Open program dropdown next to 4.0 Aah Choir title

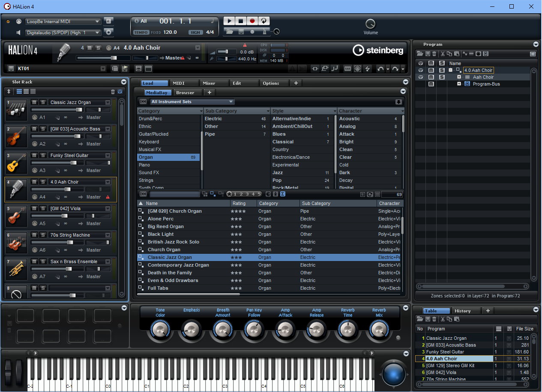[198, 48]
